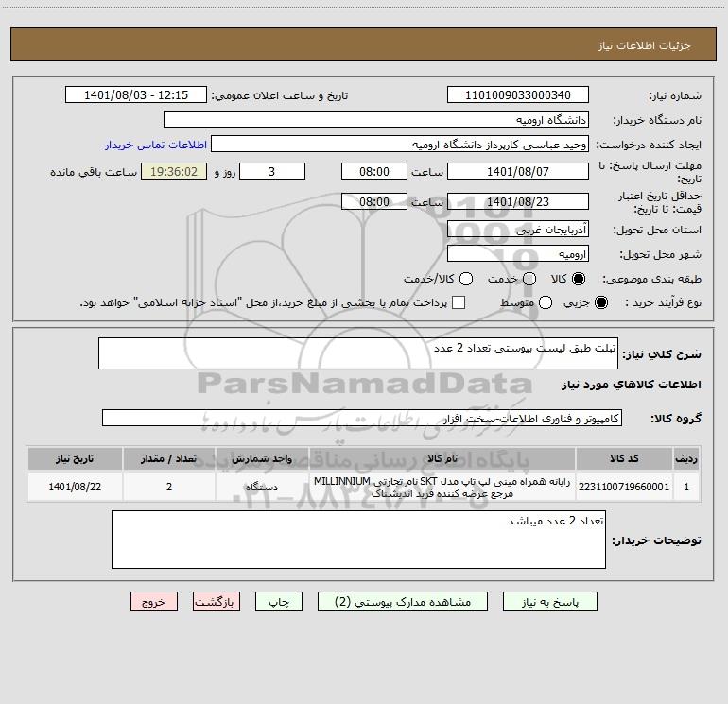Click the remaining days field showing 3
Image resolution: width=728 pixels, height=704 pixels.
272,171
